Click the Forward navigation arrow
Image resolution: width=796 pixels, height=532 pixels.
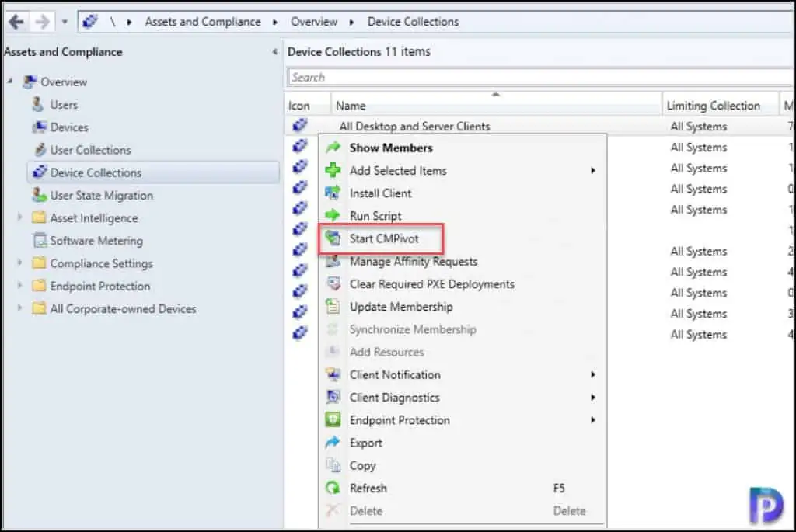42,22
